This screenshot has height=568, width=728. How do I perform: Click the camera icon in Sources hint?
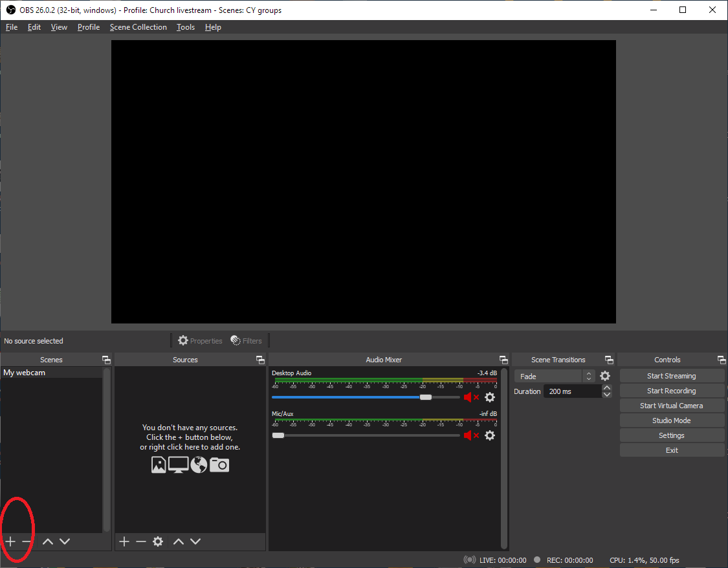(219, 464)
